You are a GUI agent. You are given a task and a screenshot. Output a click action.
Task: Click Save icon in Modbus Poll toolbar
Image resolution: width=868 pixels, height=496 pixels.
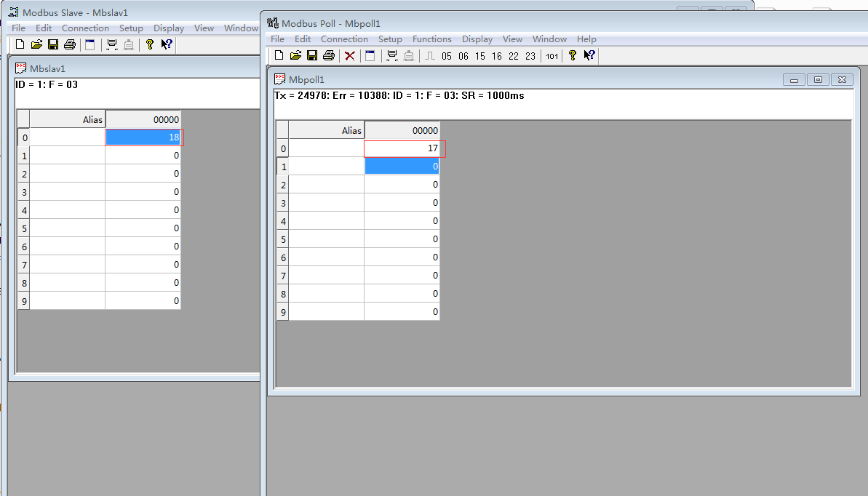tap(312, 55)
